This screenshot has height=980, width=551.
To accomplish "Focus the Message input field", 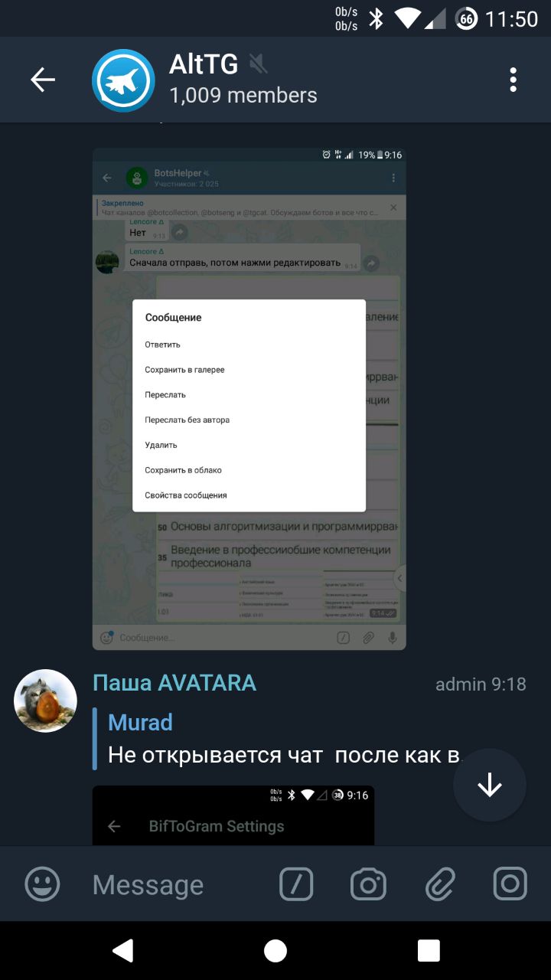I will point(176,885).
